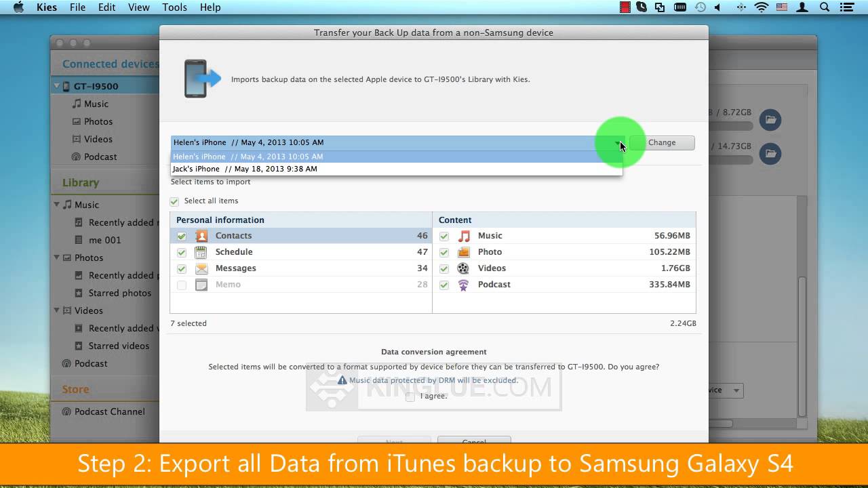Screen dimensions: 868x488
Task: Toggle the Podcast content checkbox
Action: [444, 285]
